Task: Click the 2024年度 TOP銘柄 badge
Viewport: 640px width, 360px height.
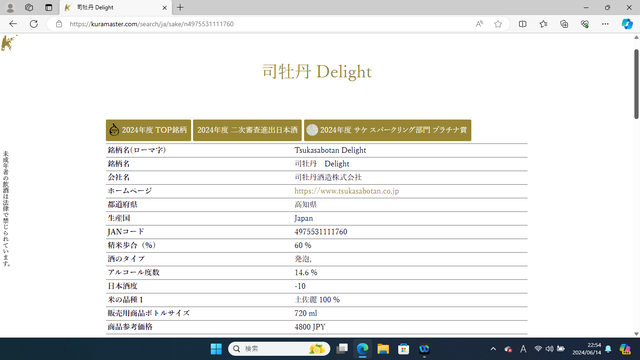Action: click(149, 130)
